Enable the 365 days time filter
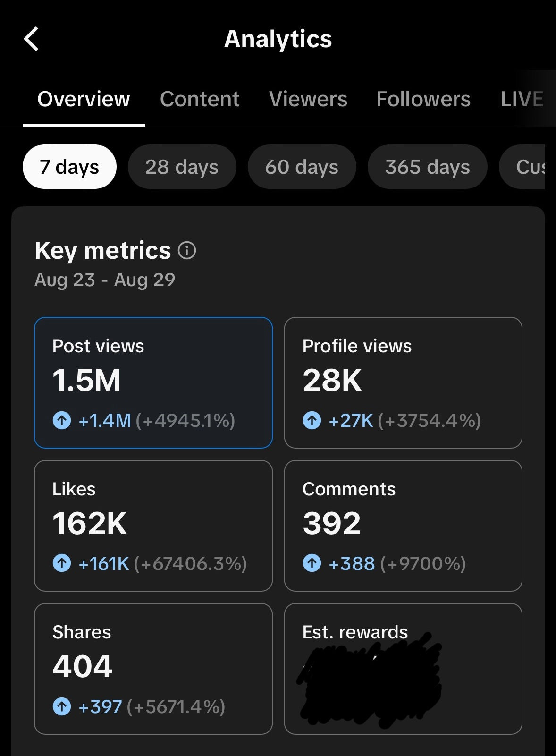This screenshot has width=556, height=756. coord(427,166)
